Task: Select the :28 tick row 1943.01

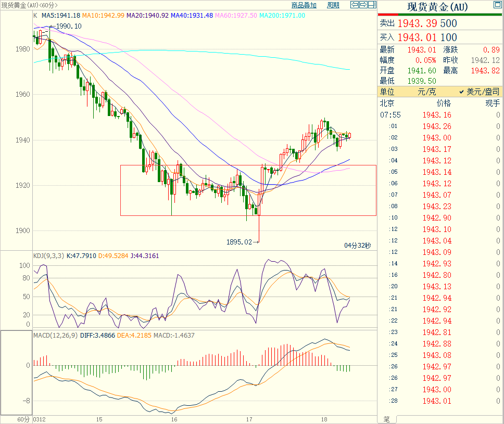Action: pyautogui.click(x=440, y=401)
